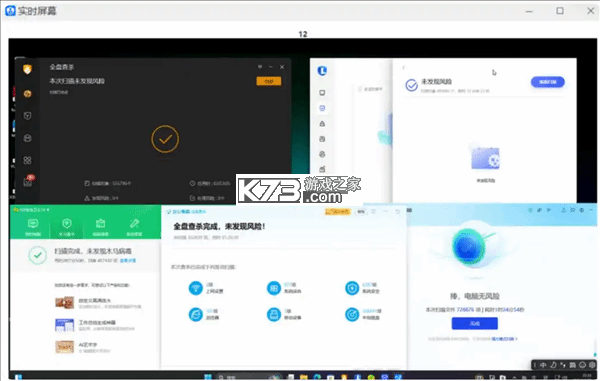Viewport: 600px width, 381px height.
Task: Click the blue details link under 扫描完成
Action: (128, 261)
